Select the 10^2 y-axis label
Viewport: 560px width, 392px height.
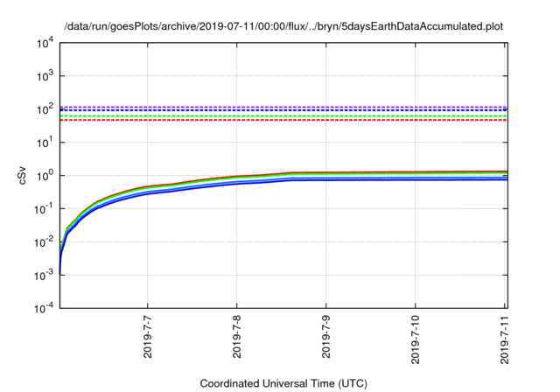45,109
